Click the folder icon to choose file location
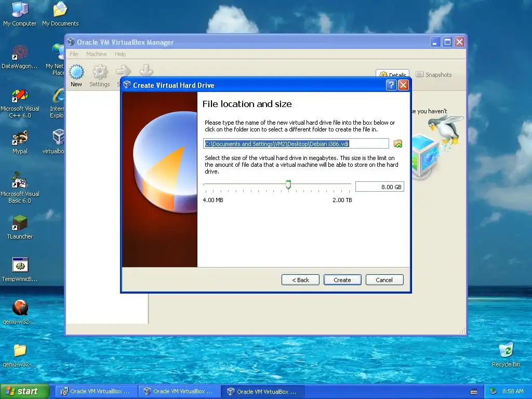532x399 pixels. 397,144
